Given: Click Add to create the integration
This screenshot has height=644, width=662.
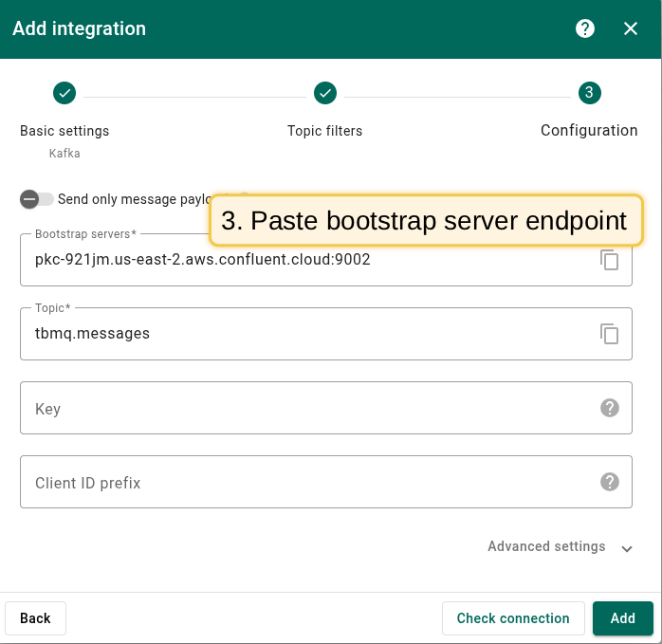Looking at the screenshot, I should (x=622, y=618).
